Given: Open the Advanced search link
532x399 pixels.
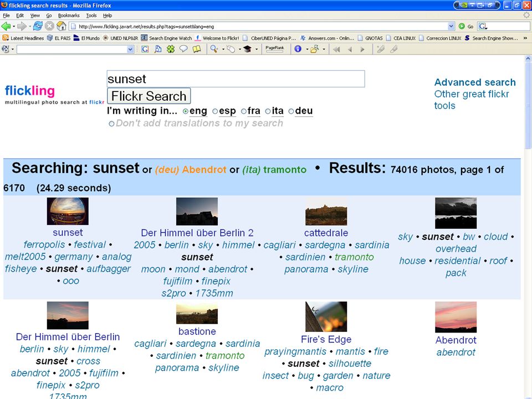Looking at the screenshot, I should [x=475, y=83].
